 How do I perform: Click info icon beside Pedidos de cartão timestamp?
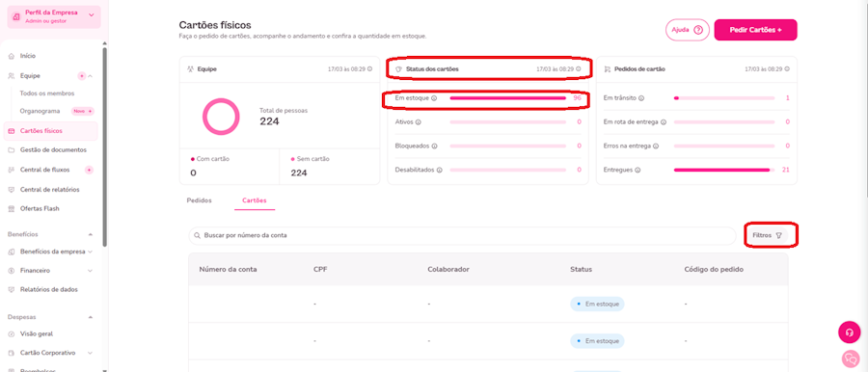coord(787,69)
